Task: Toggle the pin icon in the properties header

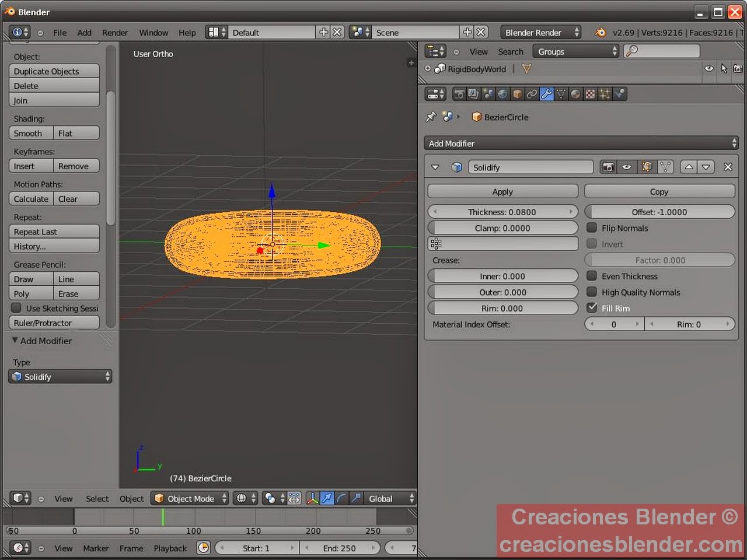Action: tap(431, 117)
